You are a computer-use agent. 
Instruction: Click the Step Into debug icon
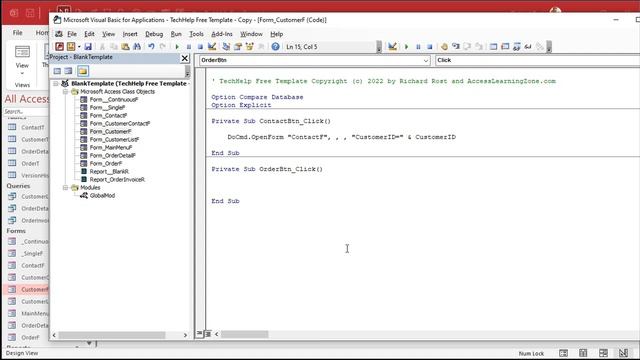pos(456,47)
